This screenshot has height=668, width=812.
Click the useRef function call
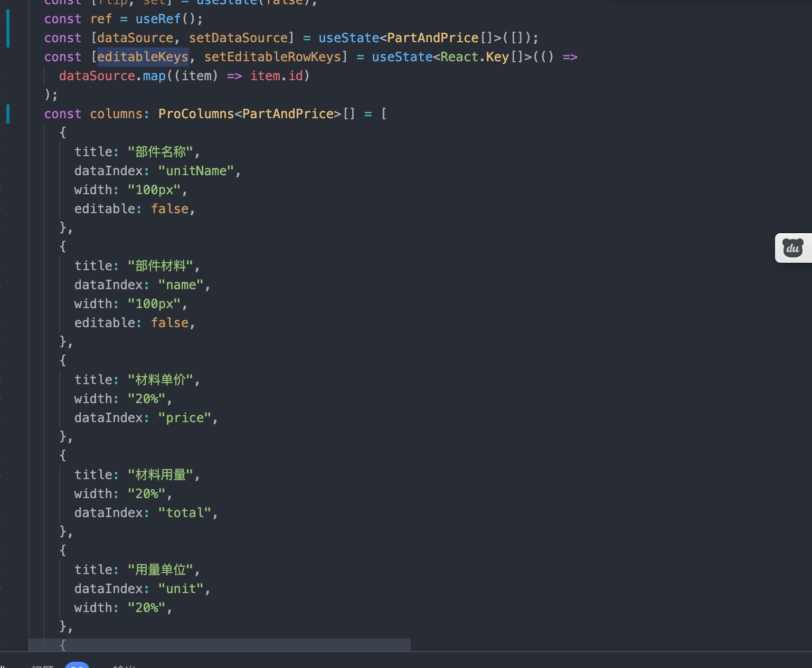pyautogui.click(x=158, y=18)
